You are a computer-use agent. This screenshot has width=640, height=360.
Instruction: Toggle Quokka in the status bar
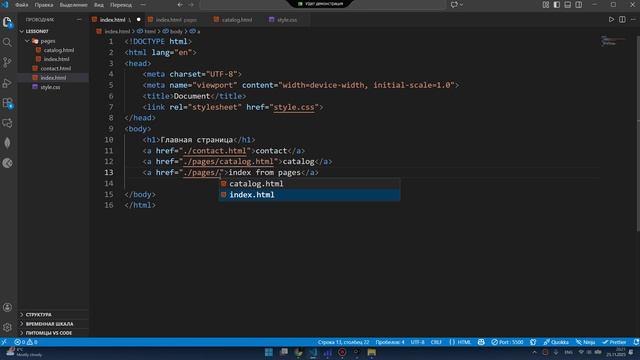point(556,342)
